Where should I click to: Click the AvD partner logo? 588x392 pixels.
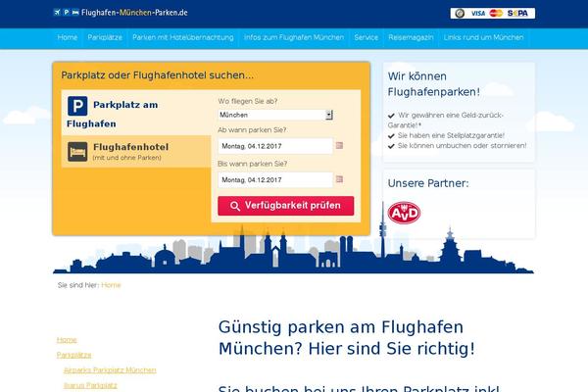coord(404,213)
